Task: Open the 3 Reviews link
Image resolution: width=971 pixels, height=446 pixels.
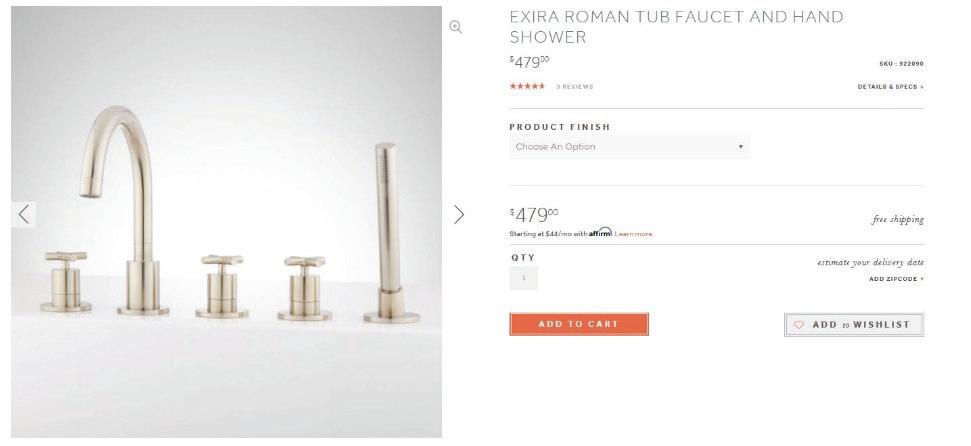Action: 575,87
